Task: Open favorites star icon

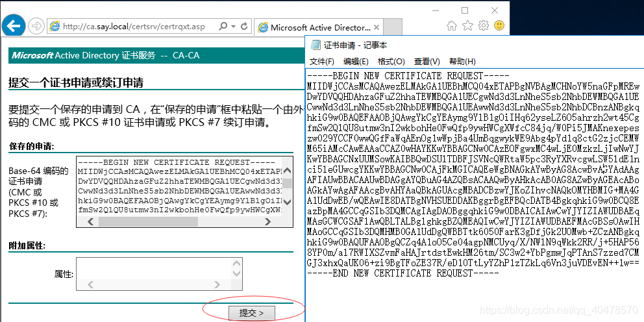Action: coord(468,26)
